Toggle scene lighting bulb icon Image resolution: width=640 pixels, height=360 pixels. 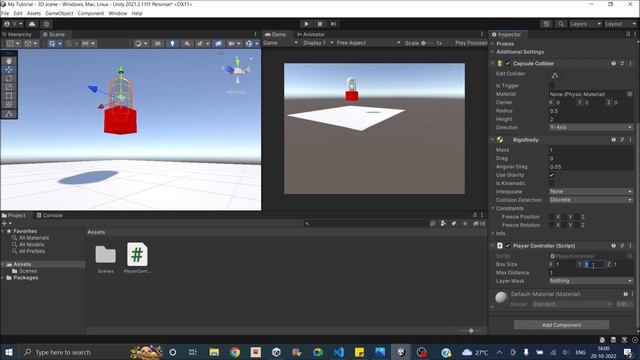172,43
